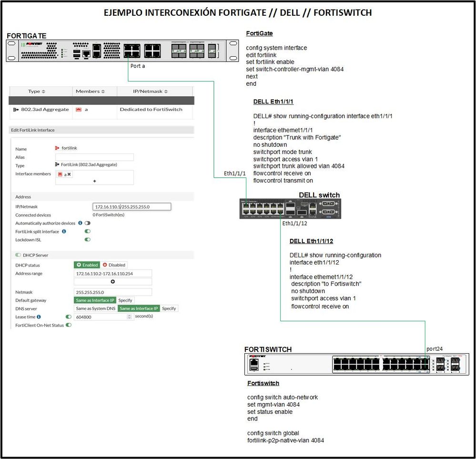Click 'fortilink-p2p-native-vlan 4084' line
This screenshot has height=459, width=476.
[x=285, y=440]
